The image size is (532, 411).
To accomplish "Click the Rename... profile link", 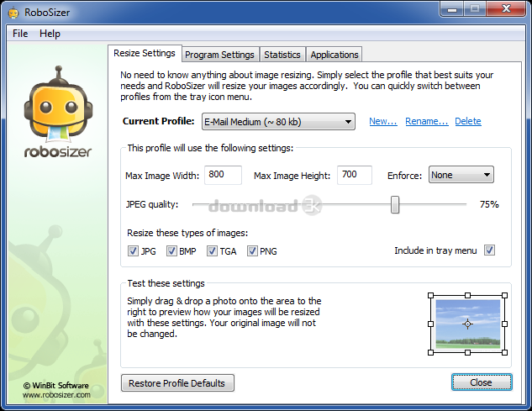I will coord(426,121).
